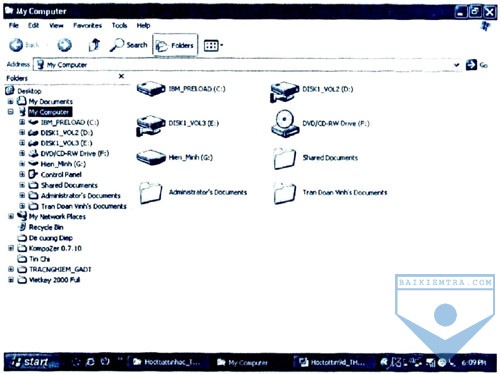Select KompoZer 0.7.10 folder in tree

pyautogui.click(x=55, y=248)
